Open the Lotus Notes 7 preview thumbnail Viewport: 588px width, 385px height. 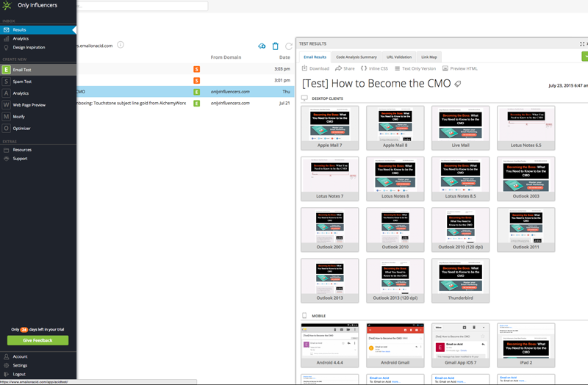pos(329,179)
